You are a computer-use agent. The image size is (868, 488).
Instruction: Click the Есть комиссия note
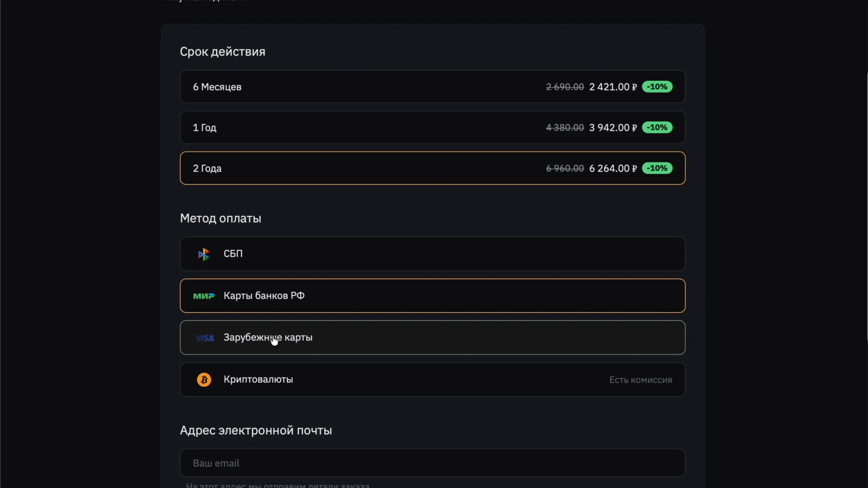(x=641, y=380)
